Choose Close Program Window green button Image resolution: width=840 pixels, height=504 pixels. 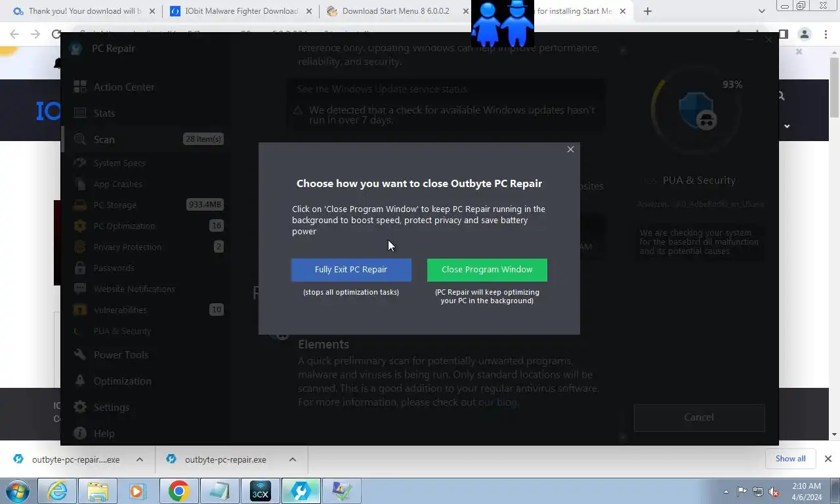click(487, 270)
